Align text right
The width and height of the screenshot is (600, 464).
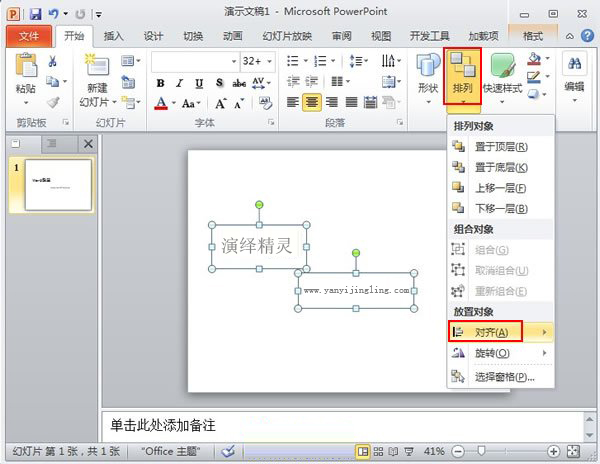[x=331, y=102]
